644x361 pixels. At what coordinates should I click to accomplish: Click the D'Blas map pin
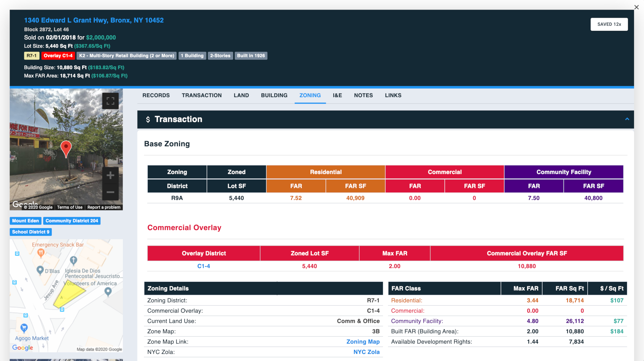(40, 270)
